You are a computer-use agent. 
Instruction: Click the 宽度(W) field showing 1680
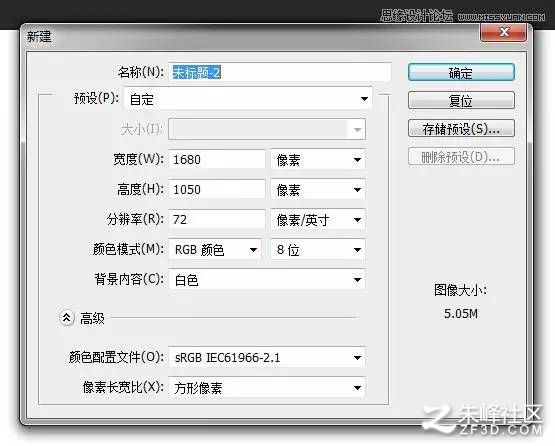217,159
